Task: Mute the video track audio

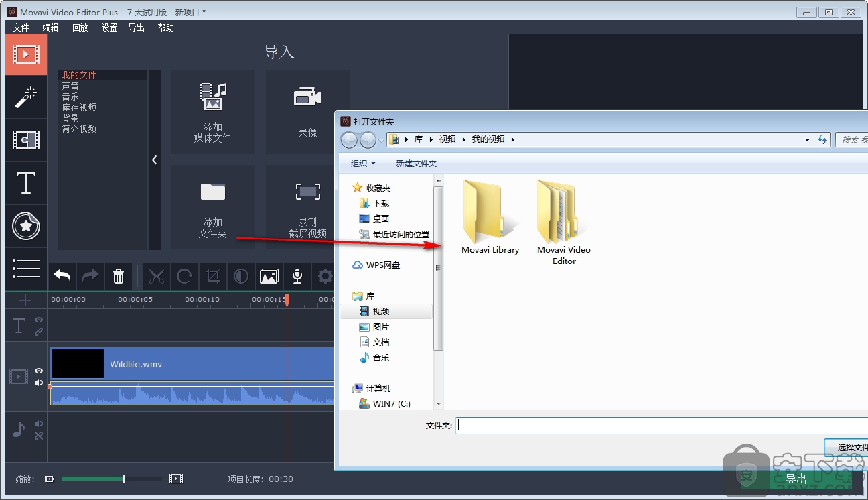Action: pyautogui.click(x=39, y=383)
